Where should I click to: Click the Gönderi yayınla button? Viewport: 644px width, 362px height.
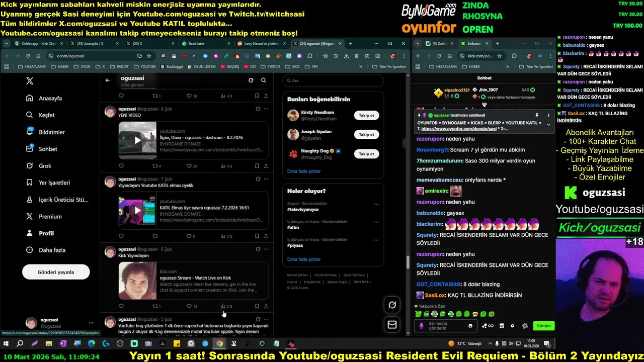pyautogui.click(x=56, y=272)
